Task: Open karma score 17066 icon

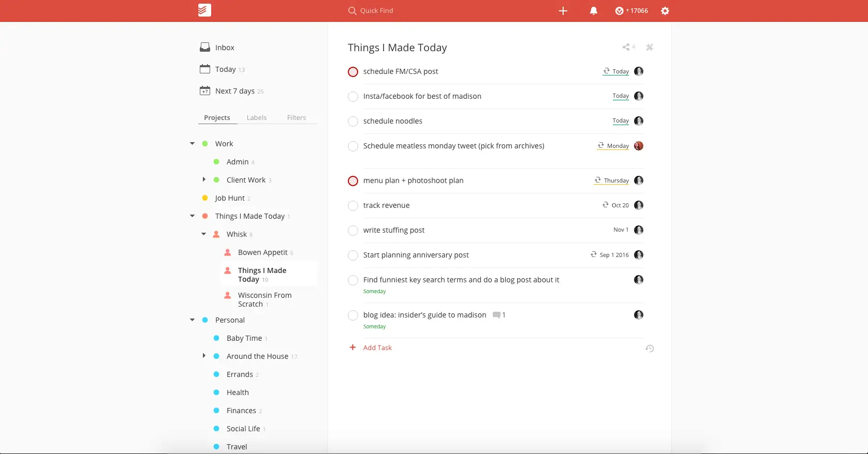Action: pos(620,11)
